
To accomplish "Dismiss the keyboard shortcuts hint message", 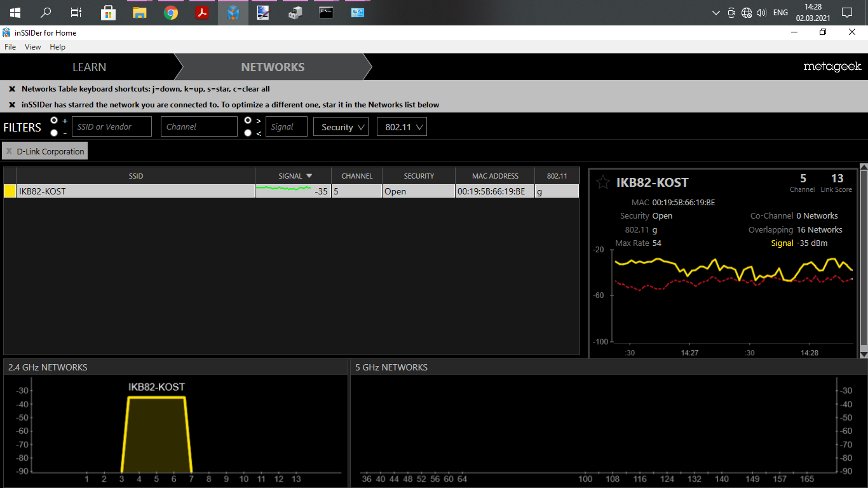I will pos(12,89).
